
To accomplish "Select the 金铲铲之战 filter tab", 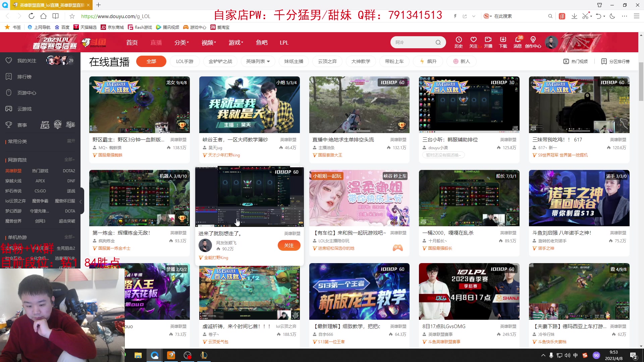I will [220, 61].
